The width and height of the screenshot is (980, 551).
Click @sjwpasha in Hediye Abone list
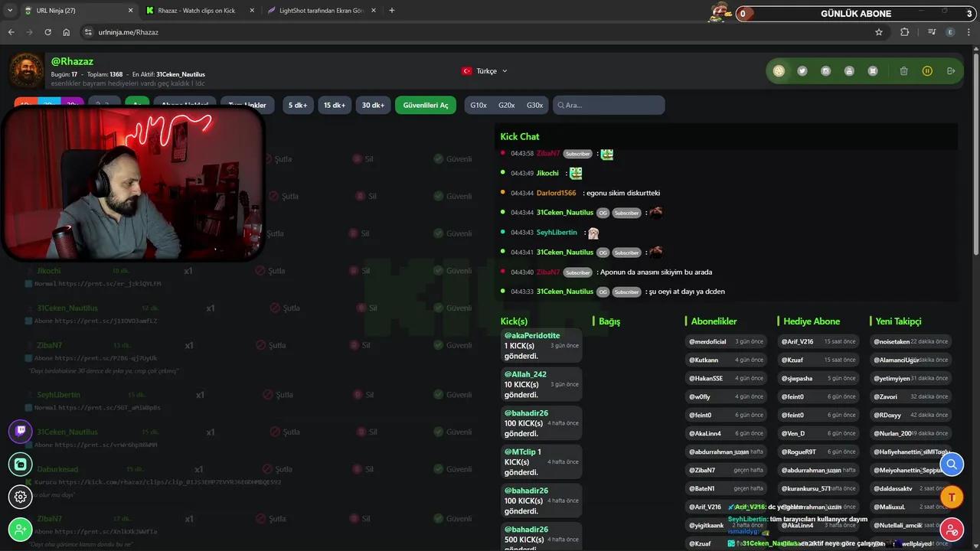pos(818,378)
